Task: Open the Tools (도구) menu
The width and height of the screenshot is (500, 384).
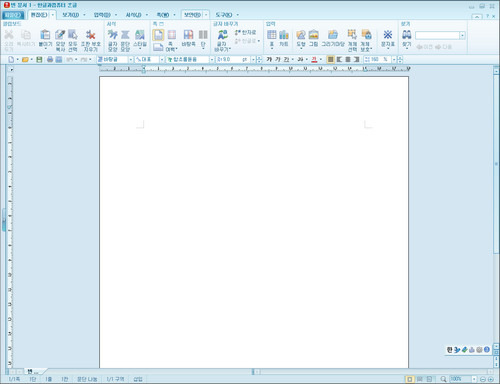Action: pos(223,15)
